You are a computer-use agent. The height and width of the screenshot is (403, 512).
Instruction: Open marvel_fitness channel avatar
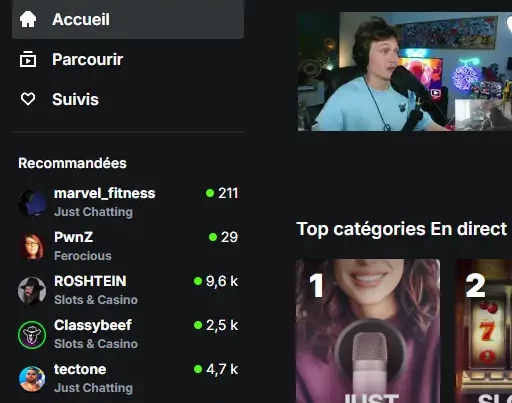[x=32, y=203]
